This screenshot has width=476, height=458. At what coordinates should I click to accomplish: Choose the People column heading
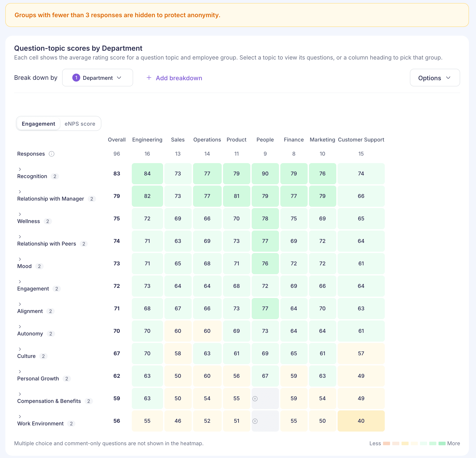pyautogui.click(x=265, y=140)
